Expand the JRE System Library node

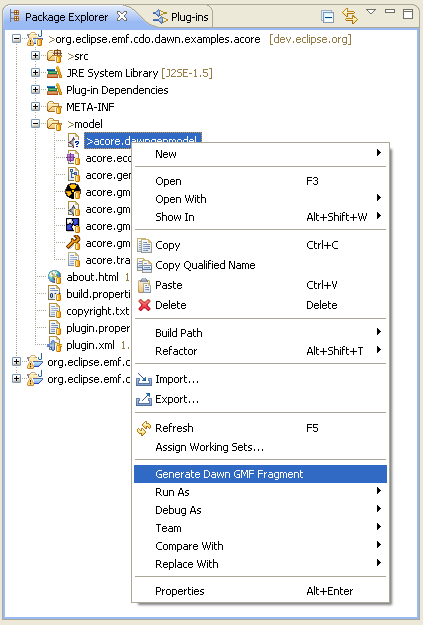(x=35, y=73)
